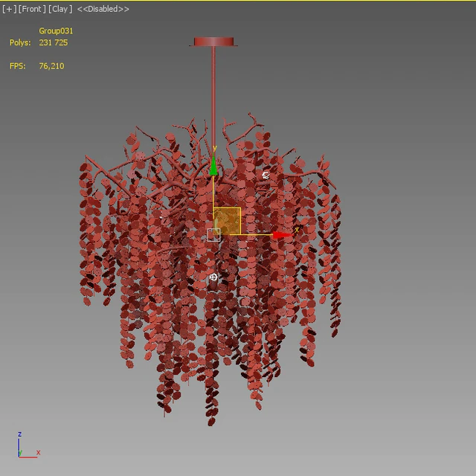Click the <<Disabled>> viewport label

pyautogui.click(x=103, y=9)
